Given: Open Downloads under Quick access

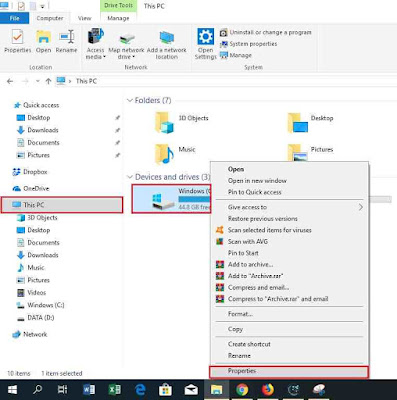Looking at the screenshot, I should [37, 130].
